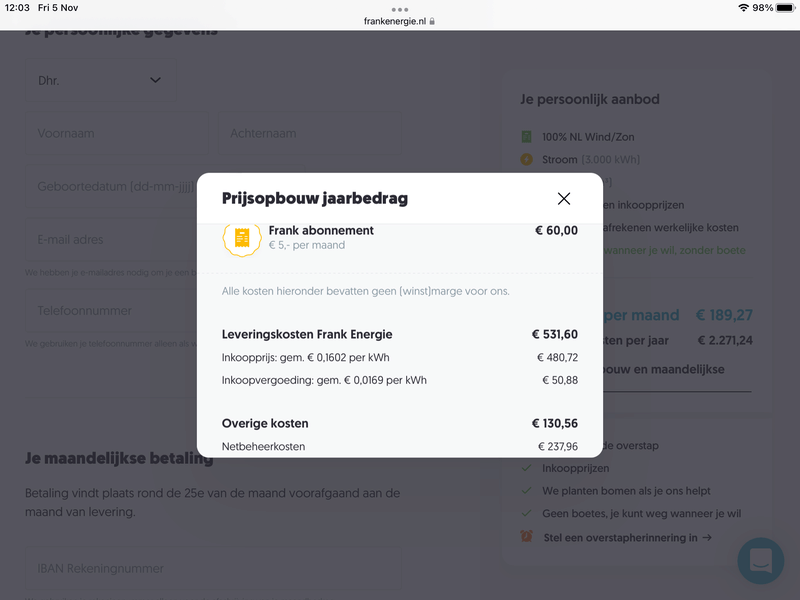
Task: Close the Prijsopbouw jaarbedrag dialog
Action: (563, 199)
